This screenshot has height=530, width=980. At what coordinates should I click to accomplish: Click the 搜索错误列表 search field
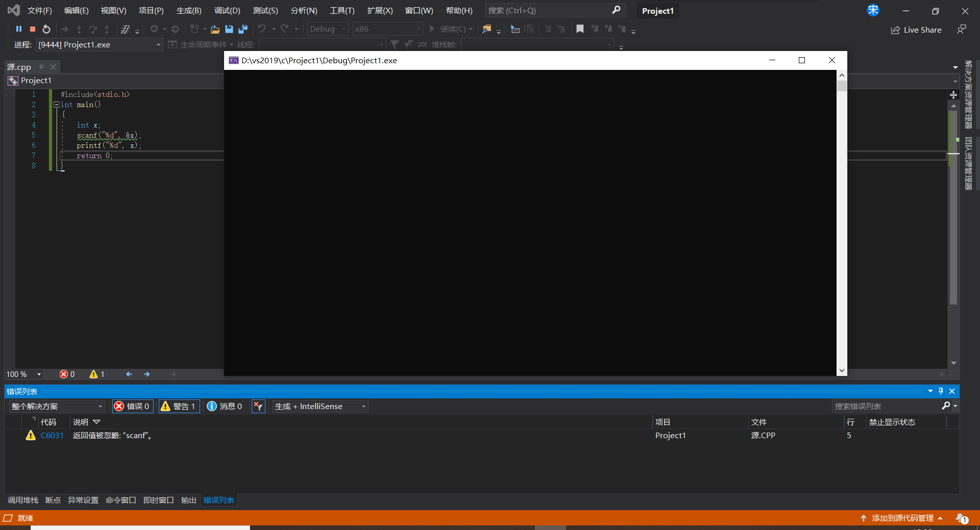pyautogui.click(x=887, y=406)
